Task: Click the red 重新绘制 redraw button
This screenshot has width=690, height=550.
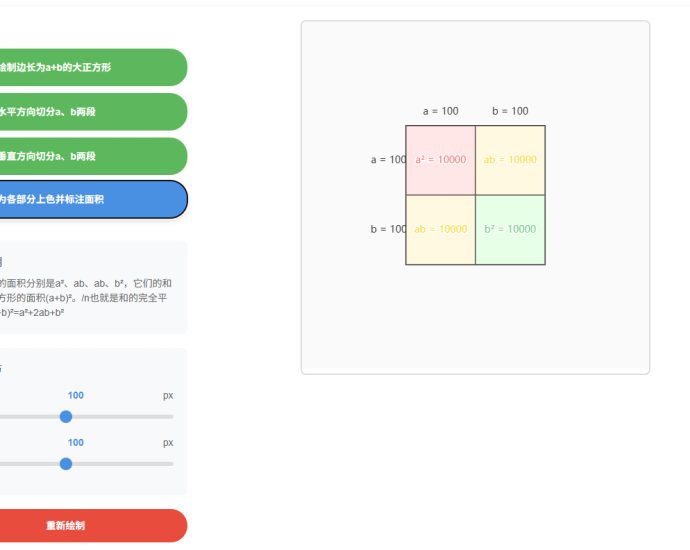Action: point(90,526)
